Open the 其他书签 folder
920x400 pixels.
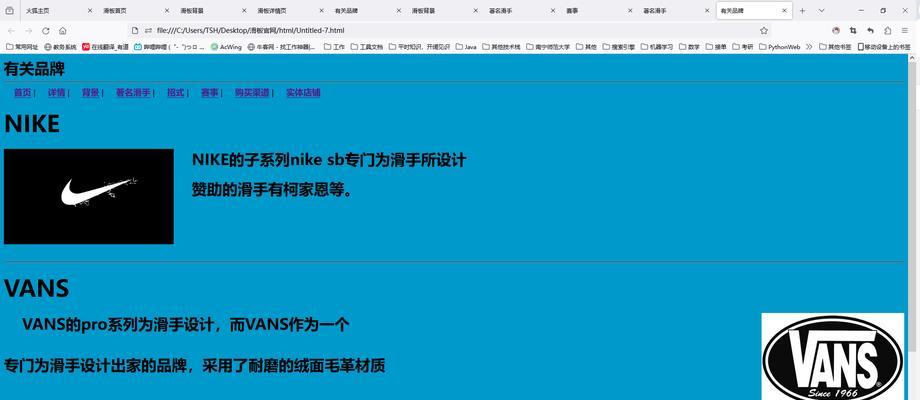coord(836,47)
